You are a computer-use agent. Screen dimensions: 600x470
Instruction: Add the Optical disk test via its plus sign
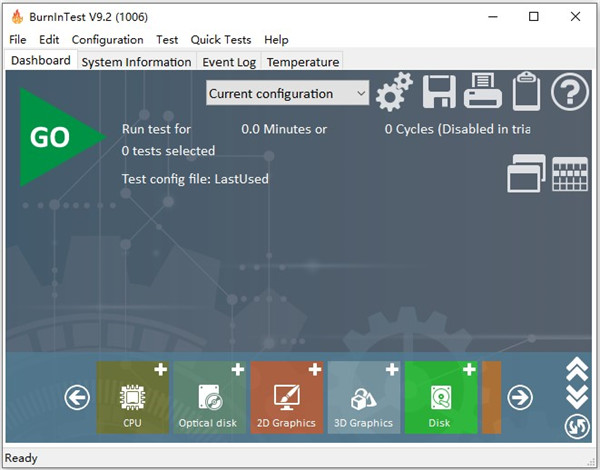(238, 370)
